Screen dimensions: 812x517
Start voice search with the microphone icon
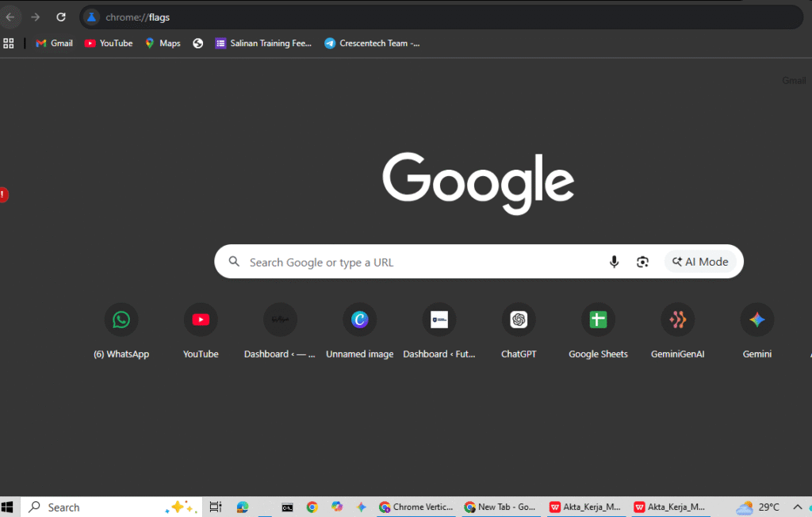(614, 262)
